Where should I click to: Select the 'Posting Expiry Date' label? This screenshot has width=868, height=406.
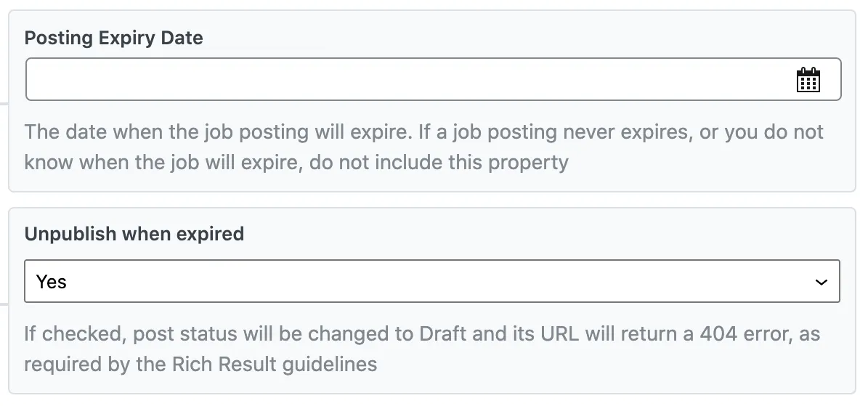[113, 38]
